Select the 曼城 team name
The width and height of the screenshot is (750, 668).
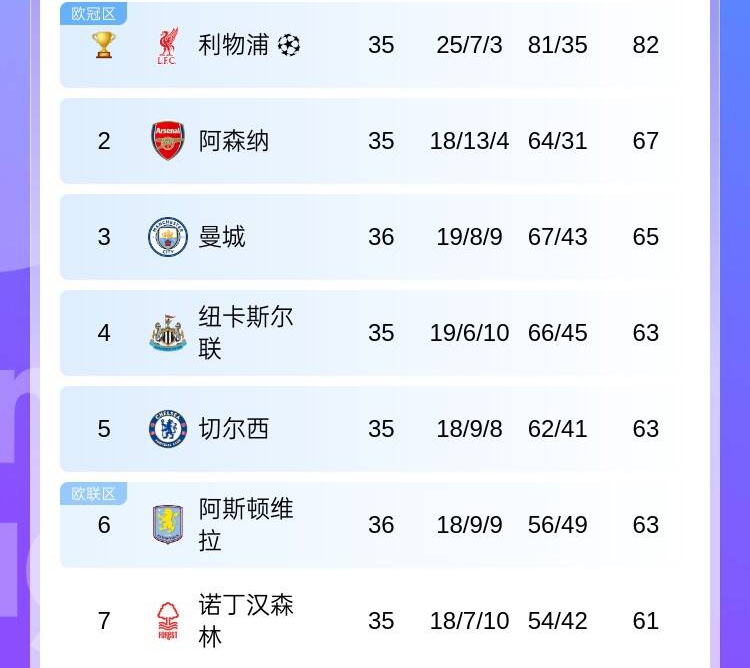pos(222,237)
